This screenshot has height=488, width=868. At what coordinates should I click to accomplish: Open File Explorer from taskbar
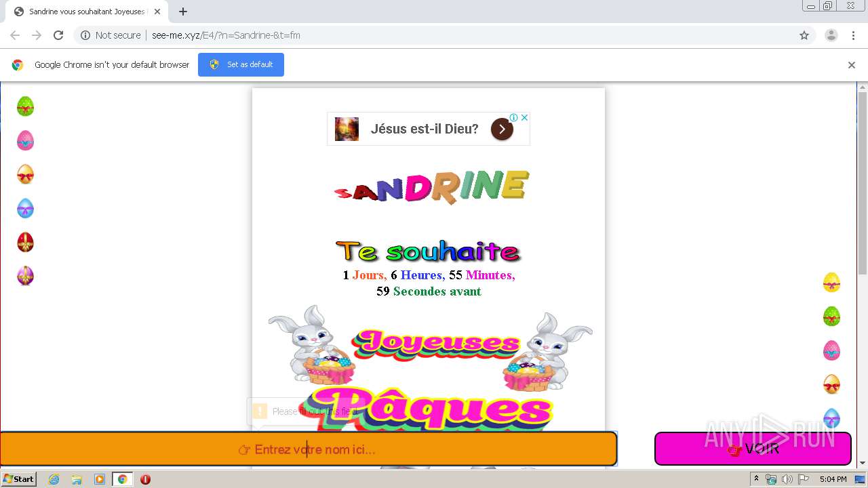pos(77,479)
